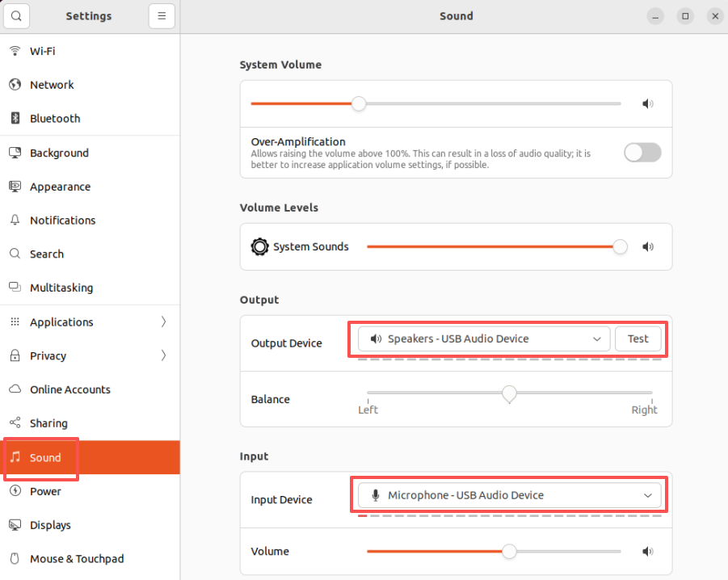Open the Settings search button
Image resolution: width=728 pixels, height=580 pixels.
[16, 16]
